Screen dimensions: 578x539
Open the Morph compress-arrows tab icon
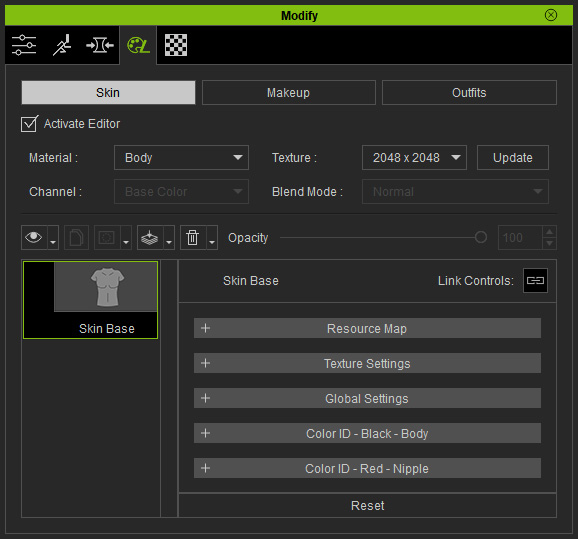coord(100,45)
